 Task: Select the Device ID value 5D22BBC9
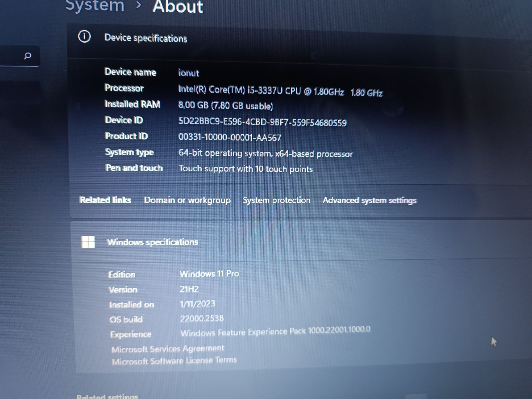(262, 122)
